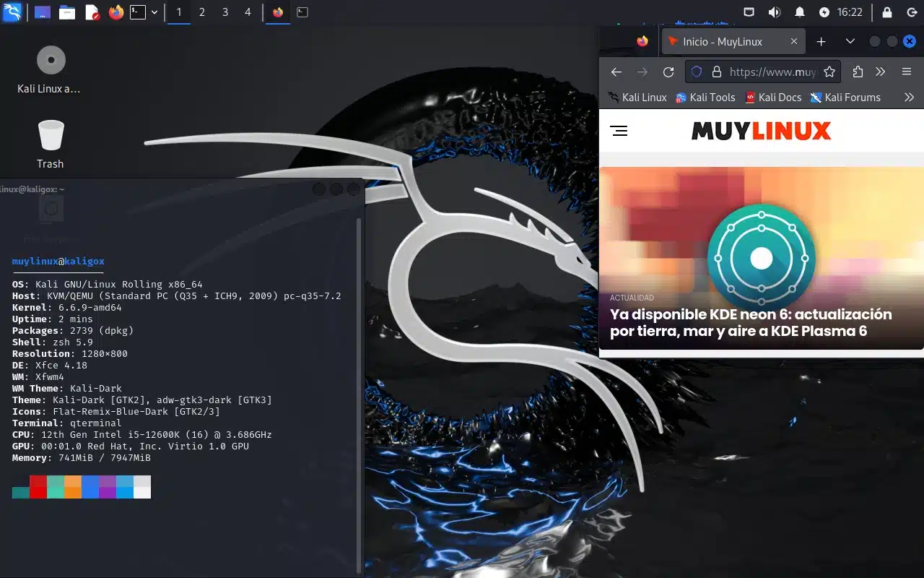Click the purple color block in neofetch output

(108, 487)
